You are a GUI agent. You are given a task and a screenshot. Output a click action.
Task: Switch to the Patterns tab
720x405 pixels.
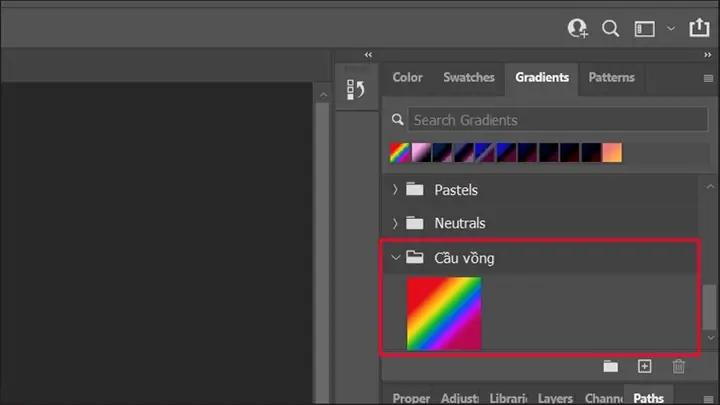[x=612, y=77]
